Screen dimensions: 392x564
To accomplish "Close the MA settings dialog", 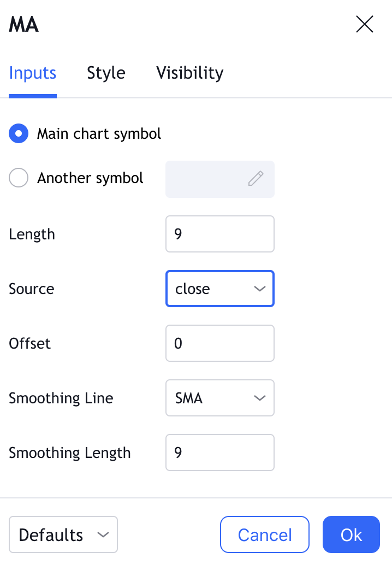I will (364, 25).
